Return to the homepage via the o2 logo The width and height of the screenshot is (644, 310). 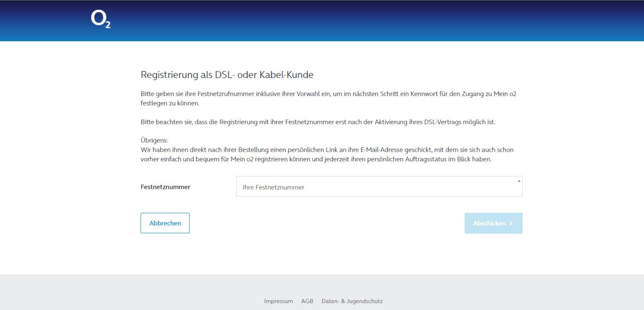(100, 19)
